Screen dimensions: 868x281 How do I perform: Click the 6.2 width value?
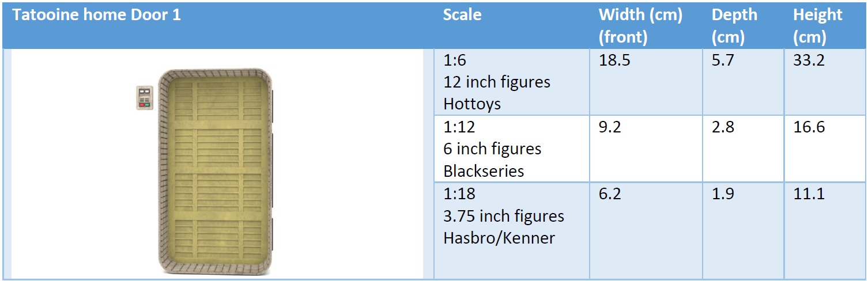click(610, 193)
